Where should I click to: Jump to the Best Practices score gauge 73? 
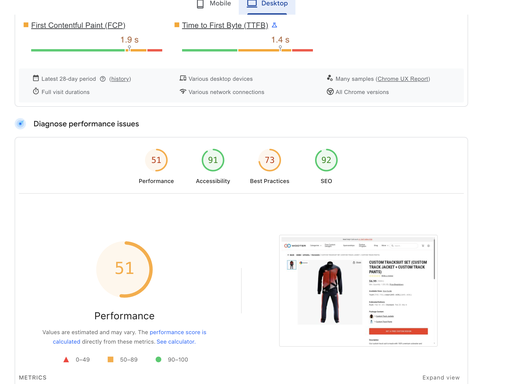pyautogui.click(x=270, y=166)
